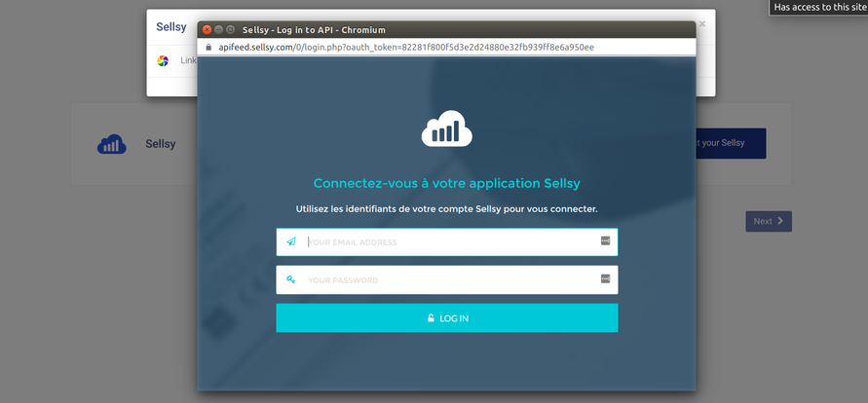The height and width of the screenshot is (403, 868).
Task: Click the padlock icon in address bar
Action: (x=208, y=48)
